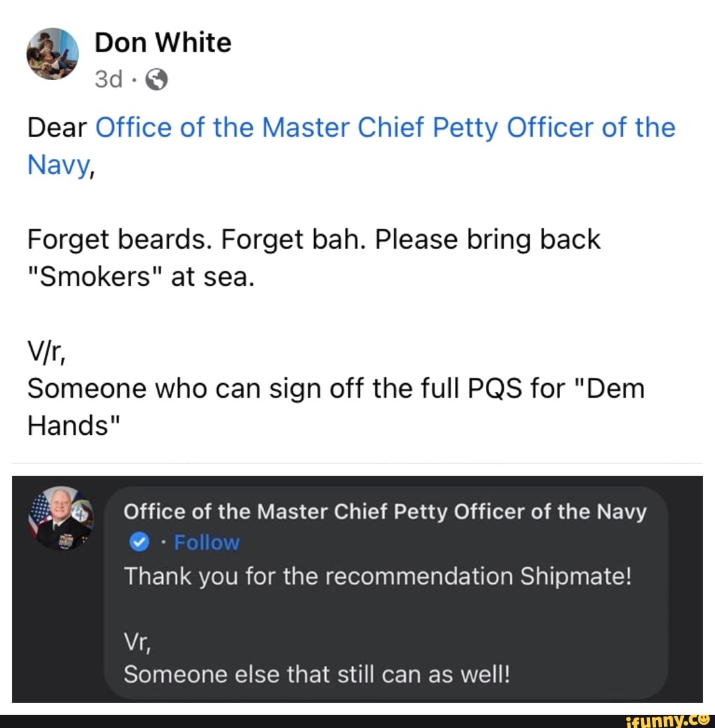Click the "Vr," sign-off in the reply
The height and width of the screenshot is (728, 715).
click(136, 641)
